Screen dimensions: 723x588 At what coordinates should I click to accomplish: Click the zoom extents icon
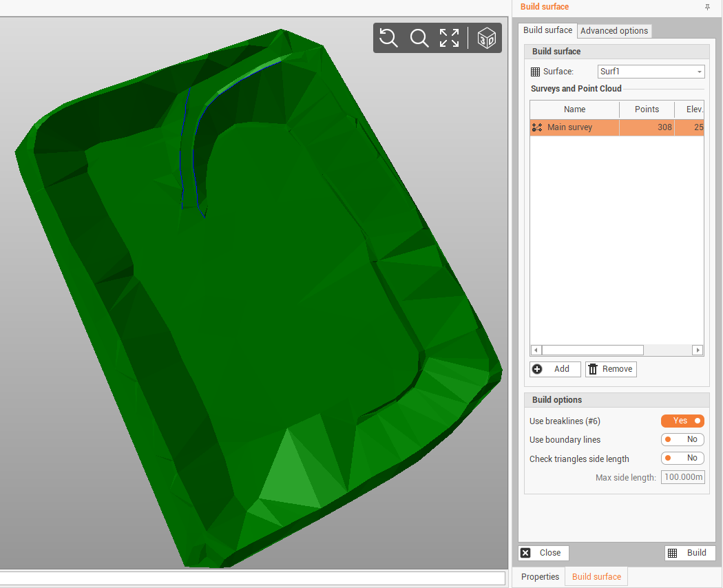449,38
